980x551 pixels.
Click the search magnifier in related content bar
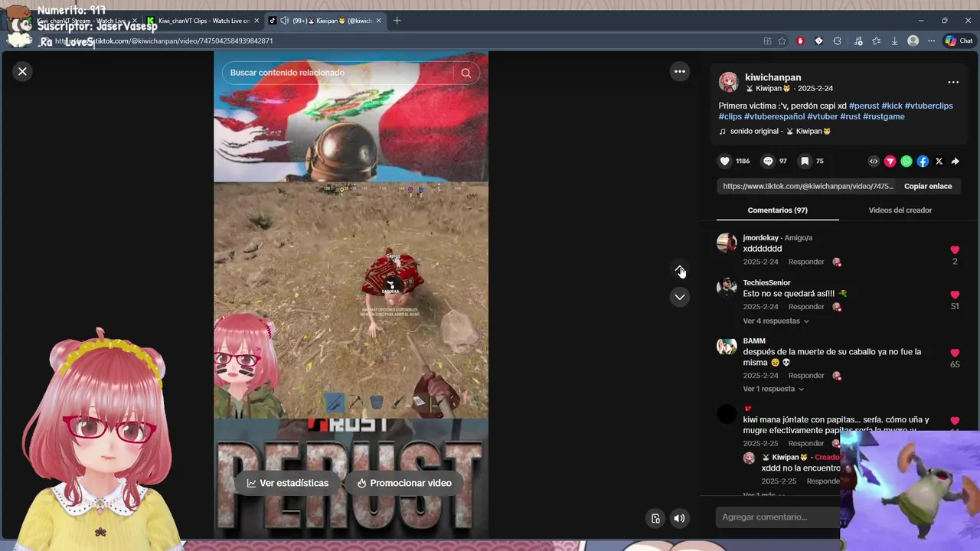(x=465, y=73)
